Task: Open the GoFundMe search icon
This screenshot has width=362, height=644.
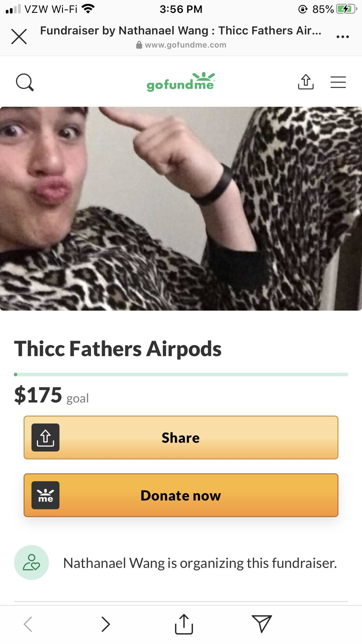Action: (x=25, y=82)
